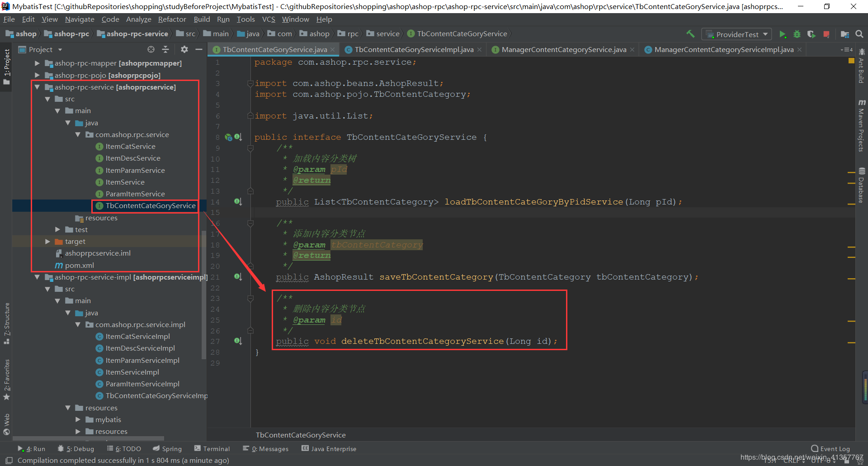Screen dimensions: 868x466
Task: Stop the running process red square
Action: coord(826,34)
